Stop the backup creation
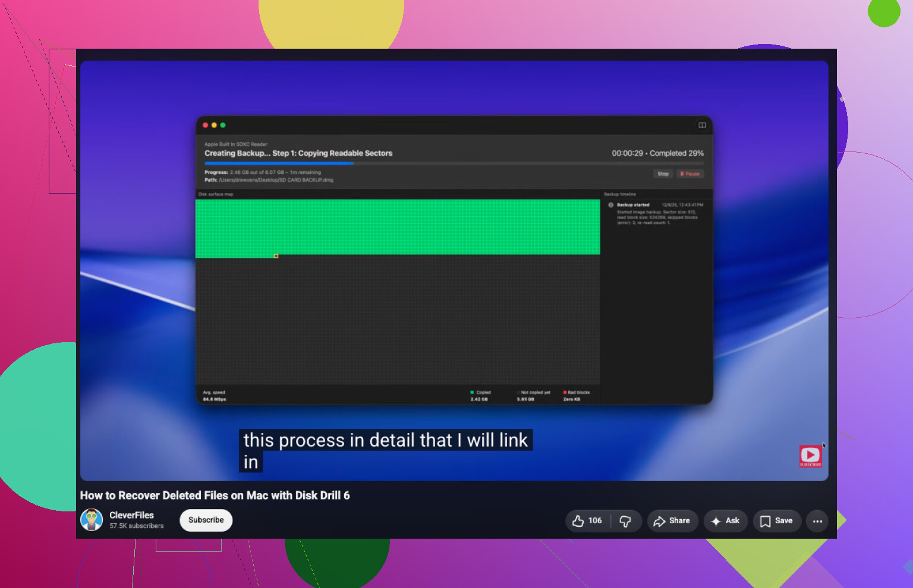The height and width of the screenshot is (588, 913). (663, 174)
